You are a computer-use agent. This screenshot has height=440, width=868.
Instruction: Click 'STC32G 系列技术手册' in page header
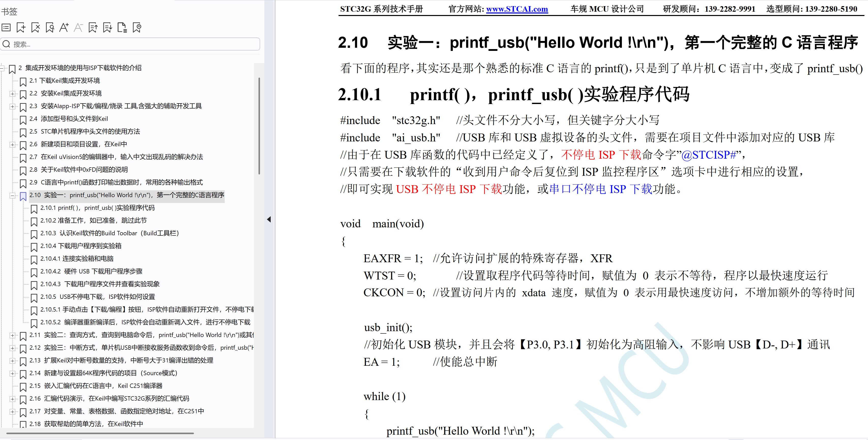point(382,9)
